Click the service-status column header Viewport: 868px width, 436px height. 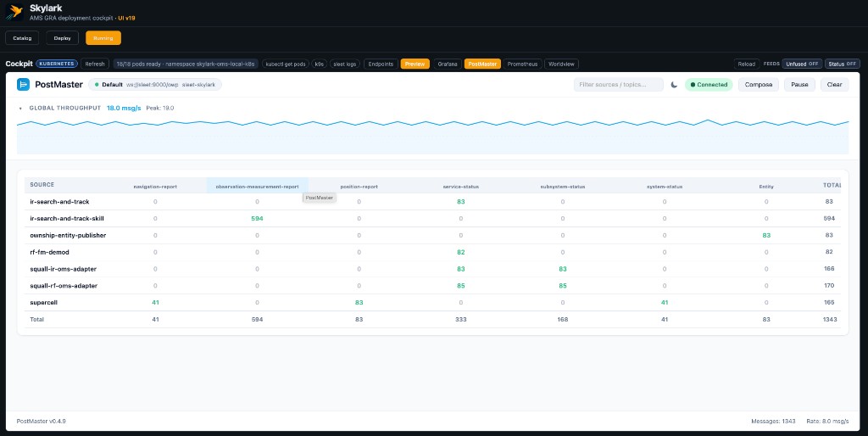pyautogui.click(x=460, y=187)
